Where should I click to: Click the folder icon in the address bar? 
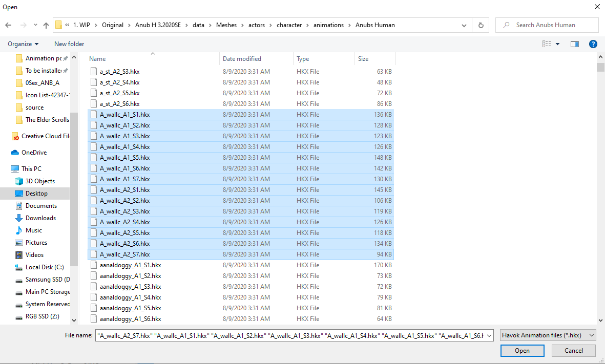click(58, 25)
